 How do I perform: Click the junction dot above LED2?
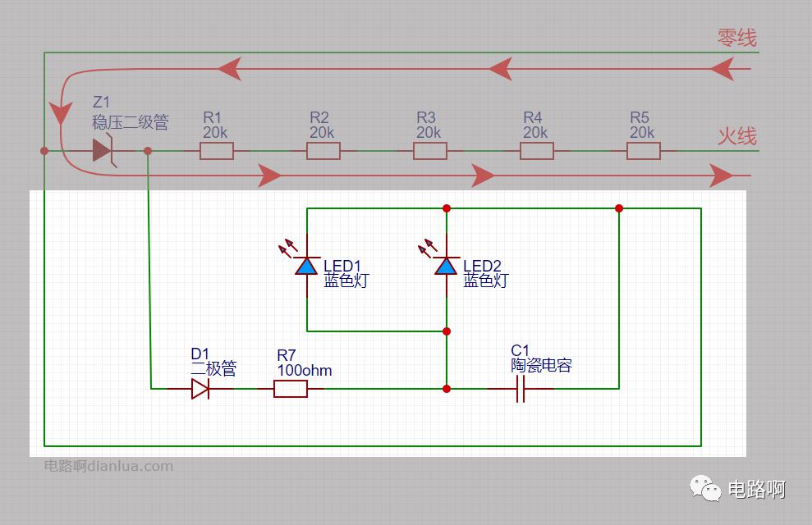pyautogui.click(x=447, y=208)
